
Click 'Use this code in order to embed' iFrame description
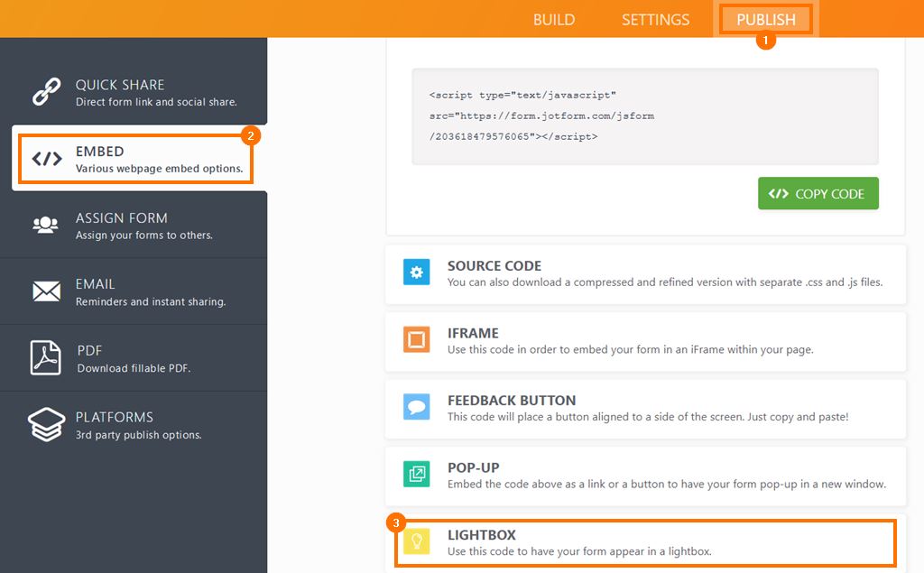[630, 349]
